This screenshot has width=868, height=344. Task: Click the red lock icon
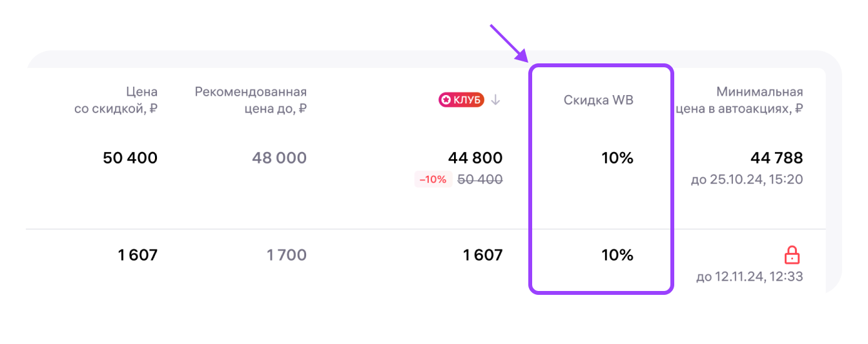click(792, 255)
